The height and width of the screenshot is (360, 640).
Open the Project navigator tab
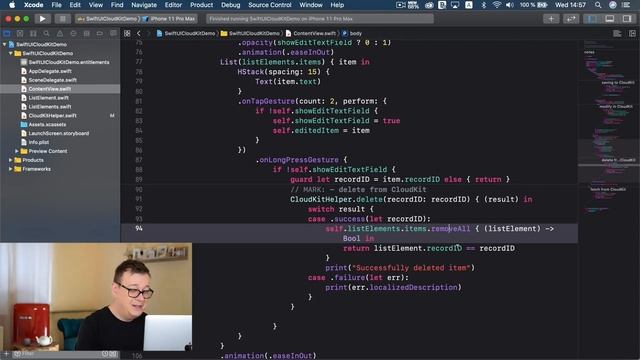7,33
